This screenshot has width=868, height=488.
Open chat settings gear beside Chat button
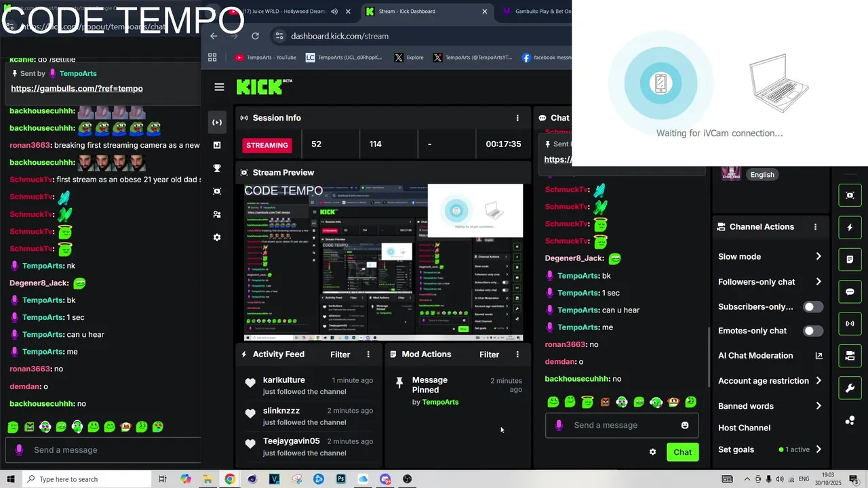click(653, 452)
